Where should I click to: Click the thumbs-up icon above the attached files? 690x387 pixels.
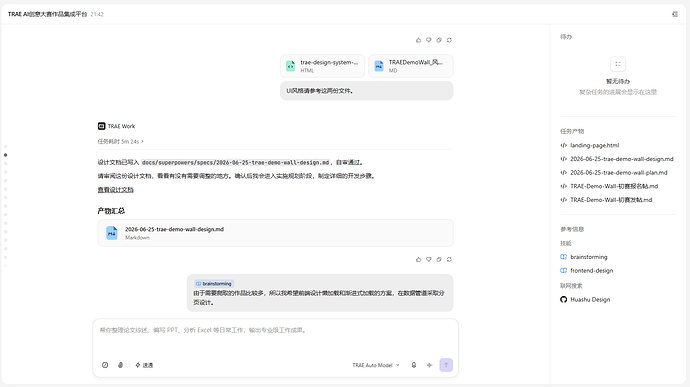click(x=418, y=40)
